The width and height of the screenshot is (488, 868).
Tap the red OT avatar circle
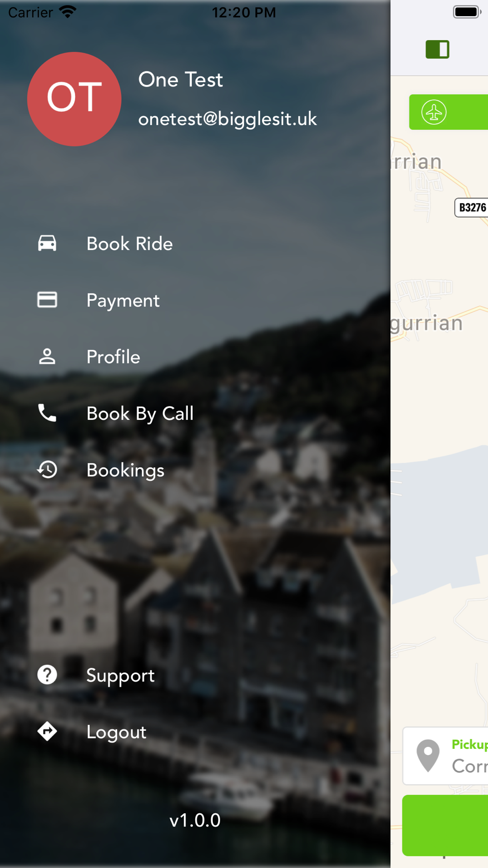pos(74,99)
